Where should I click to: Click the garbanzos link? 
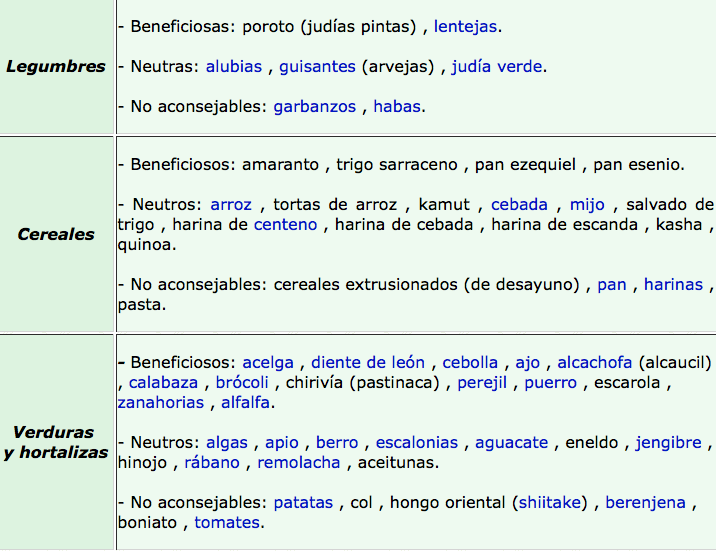pyautogui.click(x=315, y=107)
